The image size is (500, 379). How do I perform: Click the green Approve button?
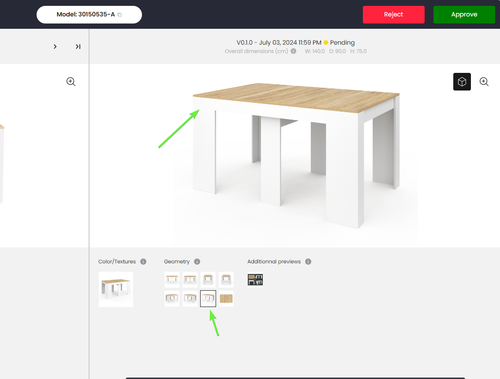pos(464,15)
